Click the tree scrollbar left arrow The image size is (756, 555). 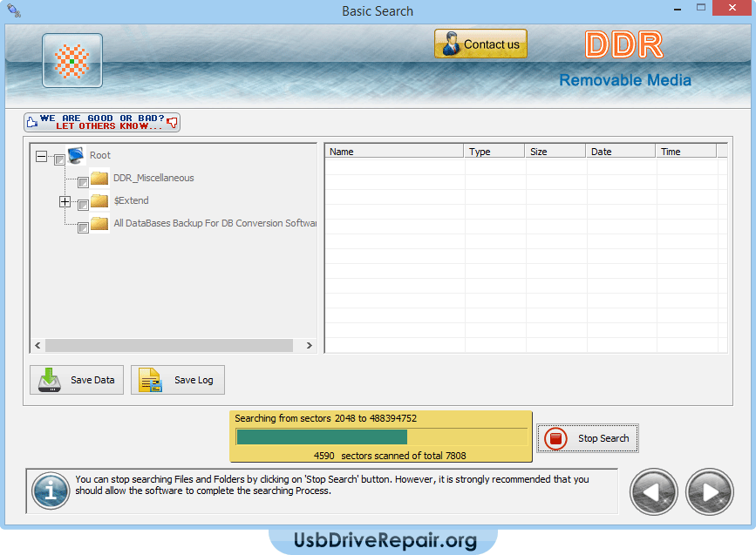pos(37,345)
